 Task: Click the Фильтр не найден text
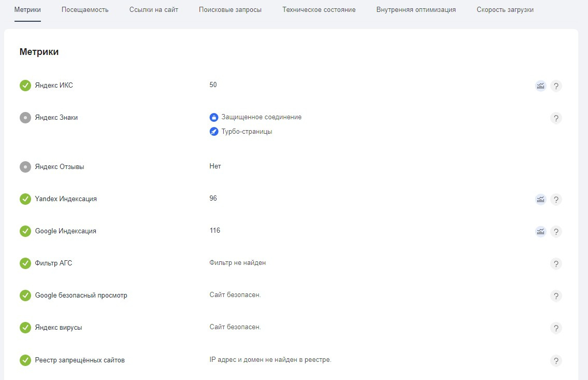[238, 263]
